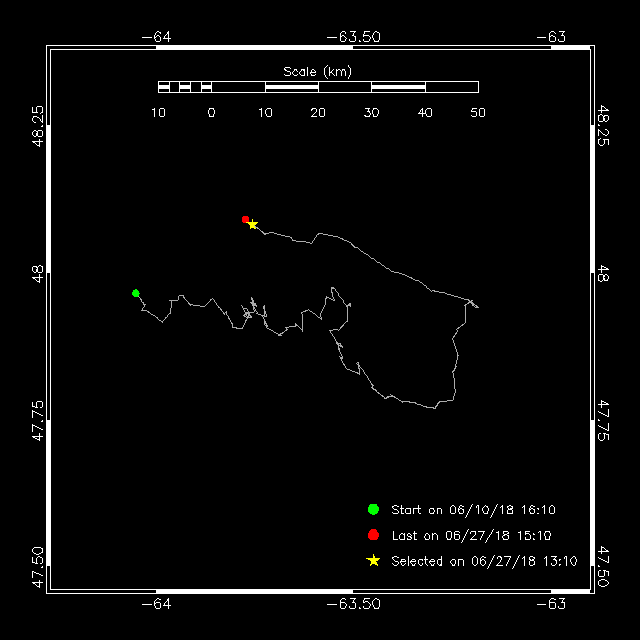Screen dimensions: 640x640
Task: Select the yellow star marker on the track
Action: pos(253,224)
